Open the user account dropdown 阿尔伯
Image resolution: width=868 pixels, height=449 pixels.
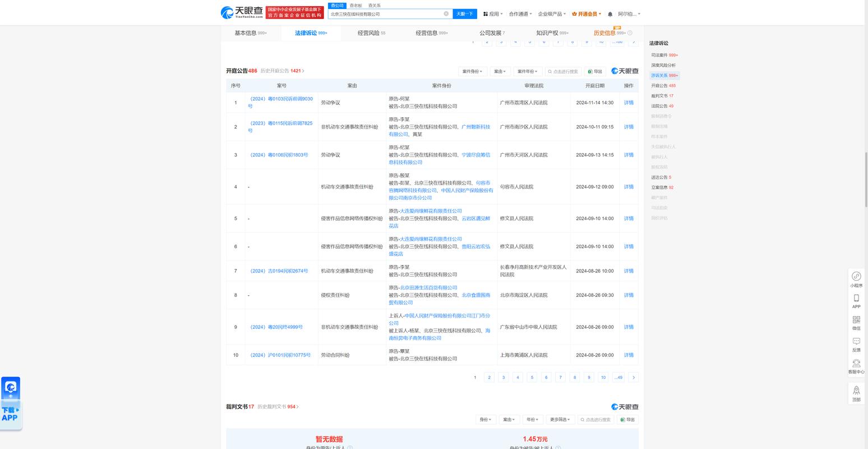tap(629, 14)
